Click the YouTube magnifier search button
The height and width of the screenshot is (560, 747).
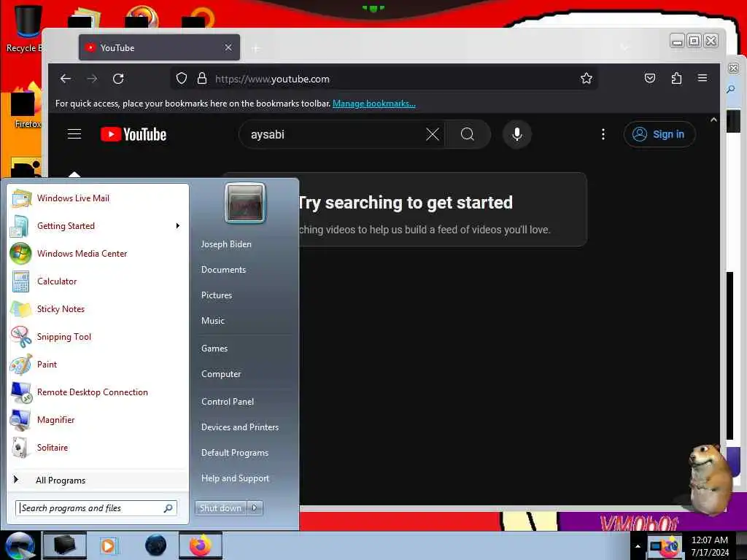pos(468,134)
